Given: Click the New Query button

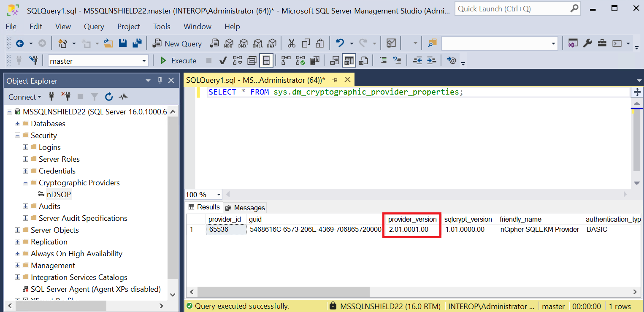Looking at the screenshot, I should [x=178, y=43].
